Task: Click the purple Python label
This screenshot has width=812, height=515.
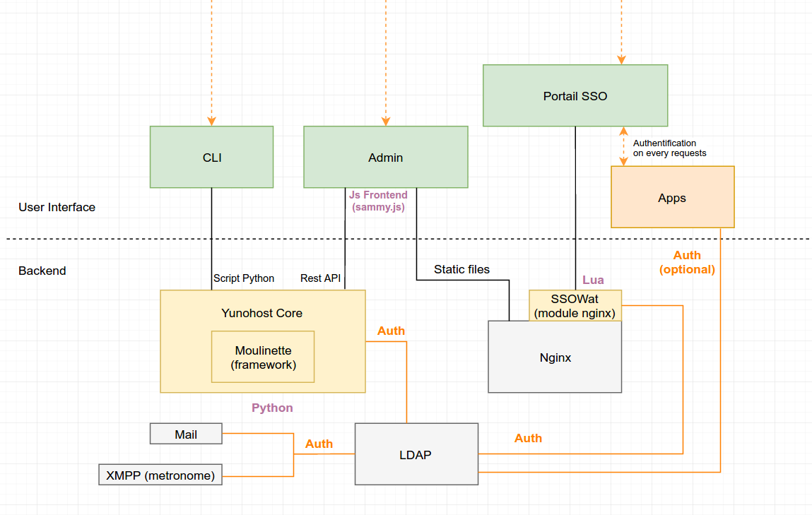Action: coord(272,408)
